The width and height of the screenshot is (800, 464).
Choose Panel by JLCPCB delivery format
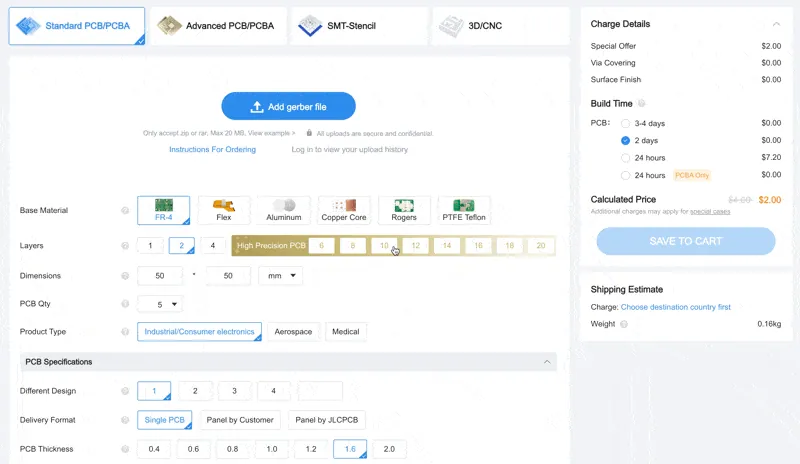click(x=327, y=420)
